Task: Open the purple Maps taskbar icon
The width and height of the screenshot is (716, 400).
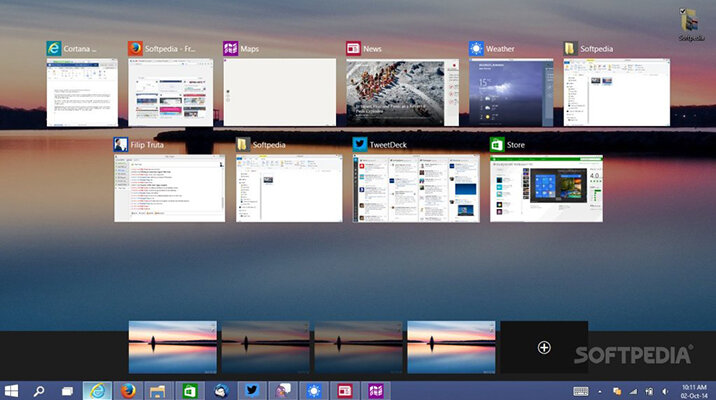Action: [376, 391]
